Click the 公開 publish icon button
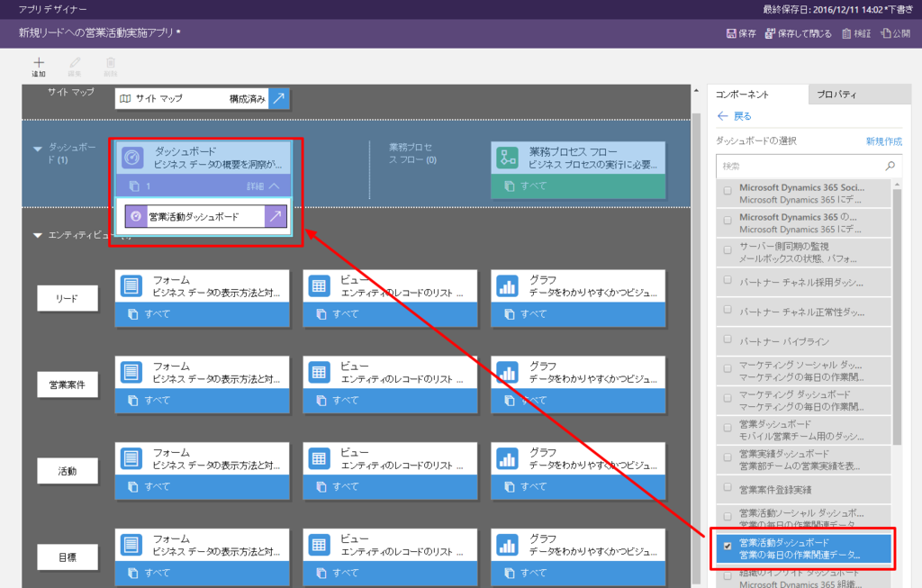The height and width of the screenshot is (588, 922). (896, 33)
